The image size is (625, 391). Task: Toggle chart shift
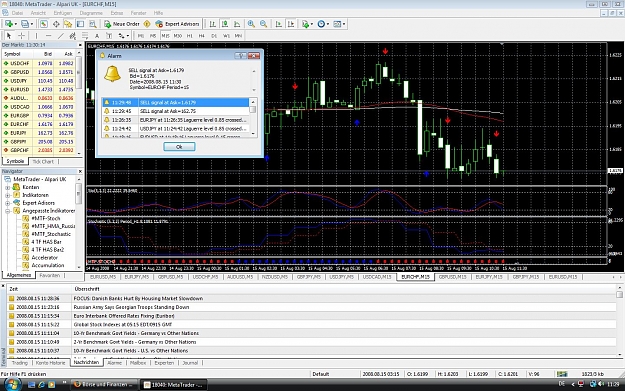[x=291, y=24]
